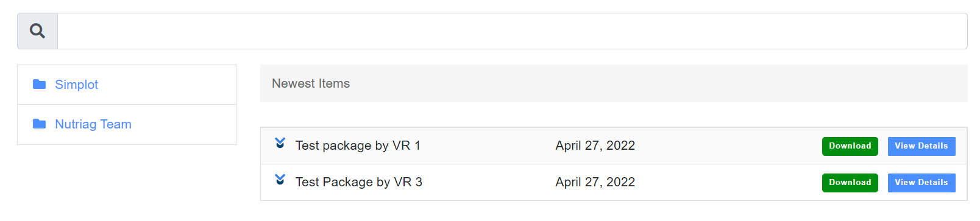
Task: Open the Test Package by VR 3 title
Action: click(x=358, y=182)
